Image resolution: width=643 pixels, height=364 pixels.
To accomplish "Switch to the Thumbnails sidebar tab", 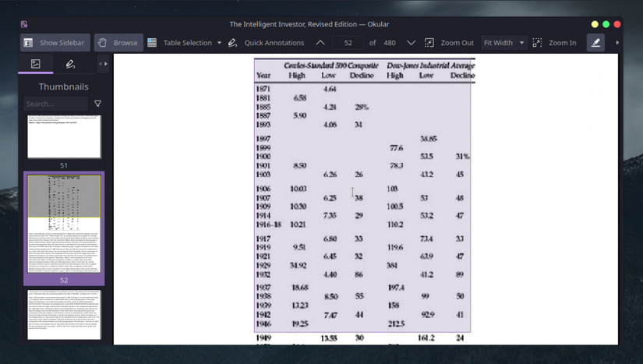I will point(36,64).
